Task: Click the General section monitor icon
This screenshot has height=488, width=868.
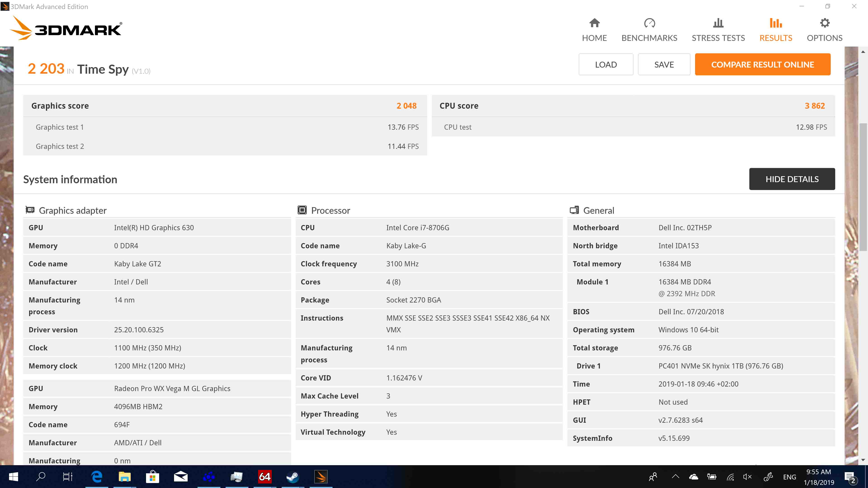Action: [x=575, y=210]
